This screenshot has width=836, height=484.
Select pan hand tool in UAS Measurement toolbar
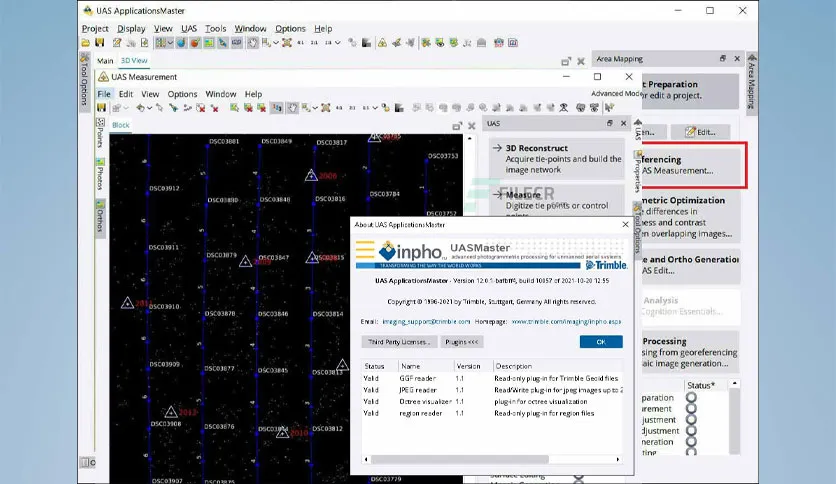click(x=292, y=108)
